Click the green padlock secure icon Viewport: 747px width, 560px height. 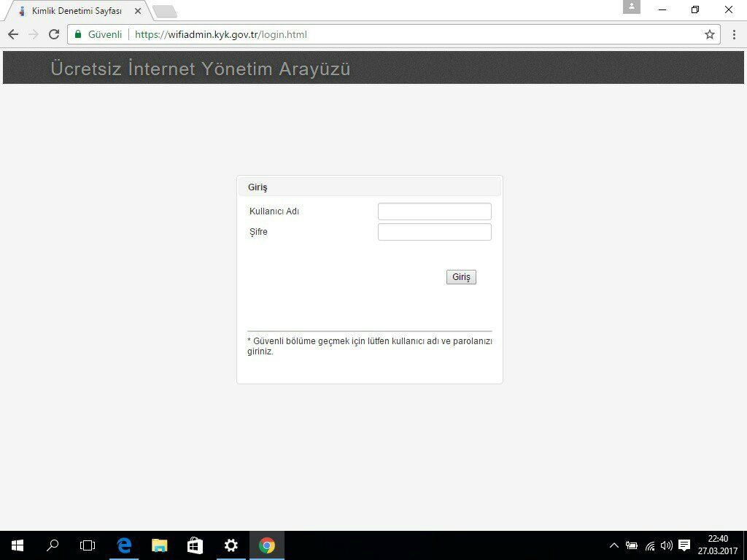click(78, 34)
